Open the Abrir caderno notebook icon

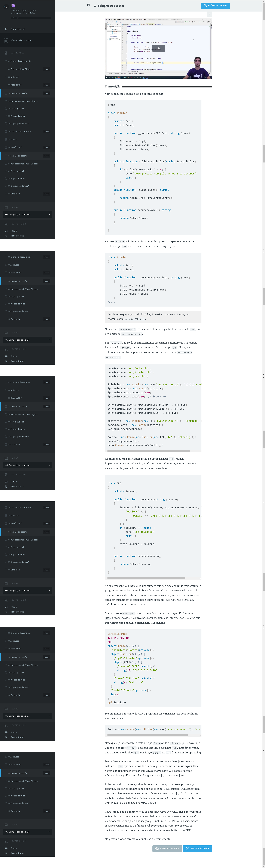click(6, 29)
